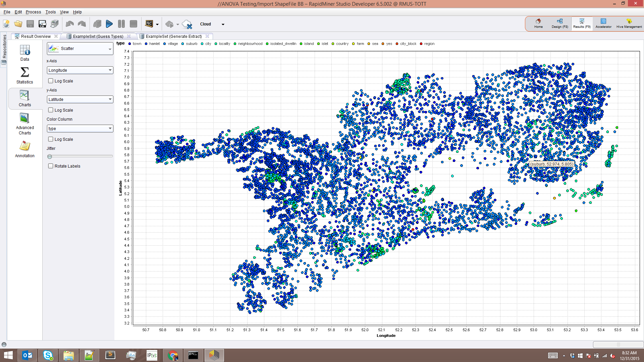This screenshot has height=362, width=644.
Task: Click the Save As floppy icon
Action: (x=42, y=24)
